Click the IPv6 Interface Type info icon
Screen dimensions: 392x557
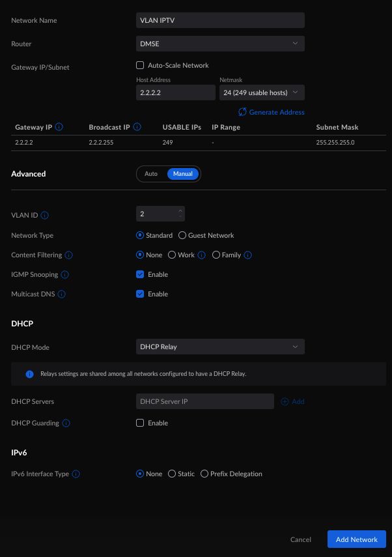pos(76,474)
